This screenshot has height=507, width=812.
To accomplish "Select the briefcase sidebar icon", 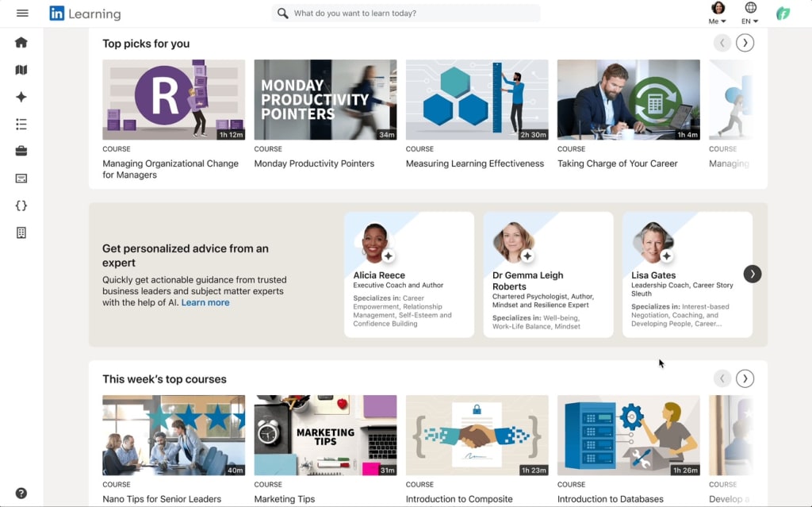I will [x=21, y=151].
